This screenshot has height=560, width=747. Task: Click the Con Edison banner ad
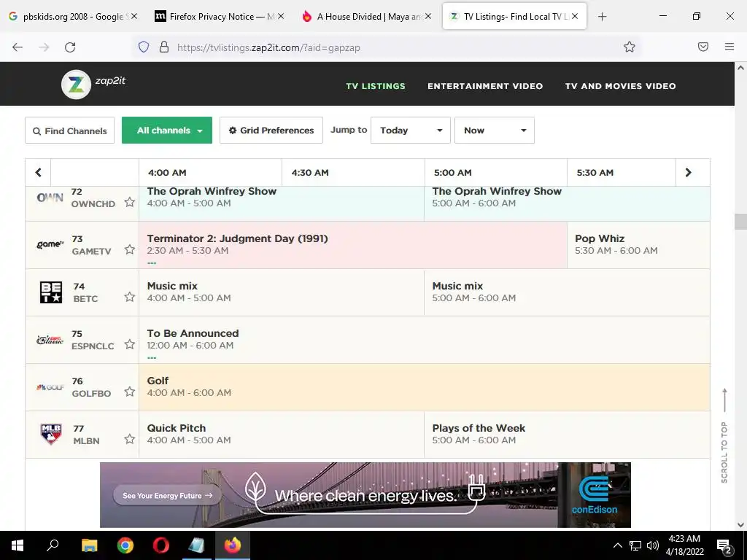[365, 495]
